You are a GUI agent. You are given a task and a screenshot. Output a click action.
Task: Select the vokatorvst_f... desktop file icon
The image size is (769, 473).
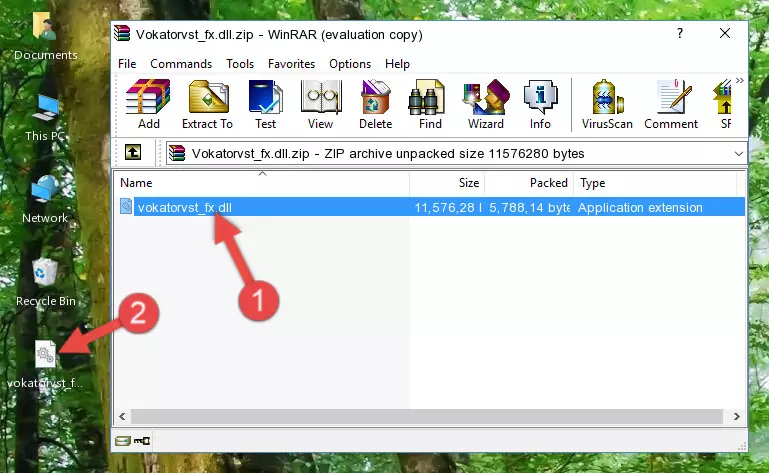[x=45, y=365]
